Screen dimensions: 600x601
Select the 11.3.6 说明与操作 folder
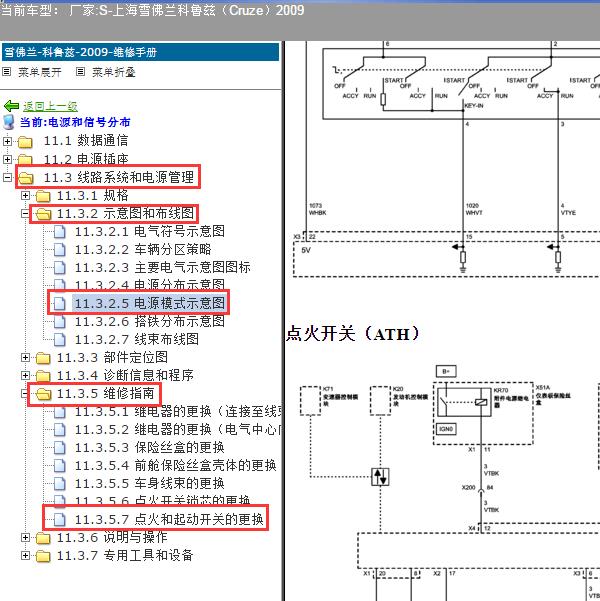click(112, 537)
